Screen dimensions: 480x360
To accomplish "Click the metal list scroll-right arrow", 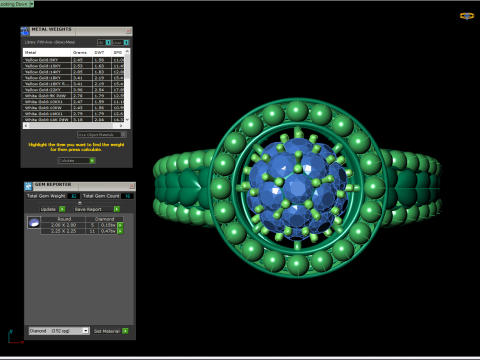I will point(121,126).
